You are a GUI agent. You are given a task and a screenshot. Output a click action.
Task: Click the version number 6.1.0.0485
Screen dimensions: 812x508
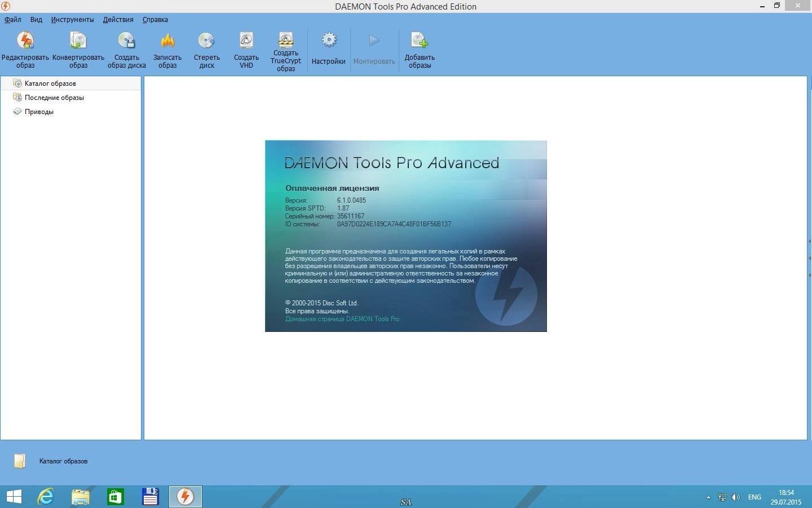point(351,200)
